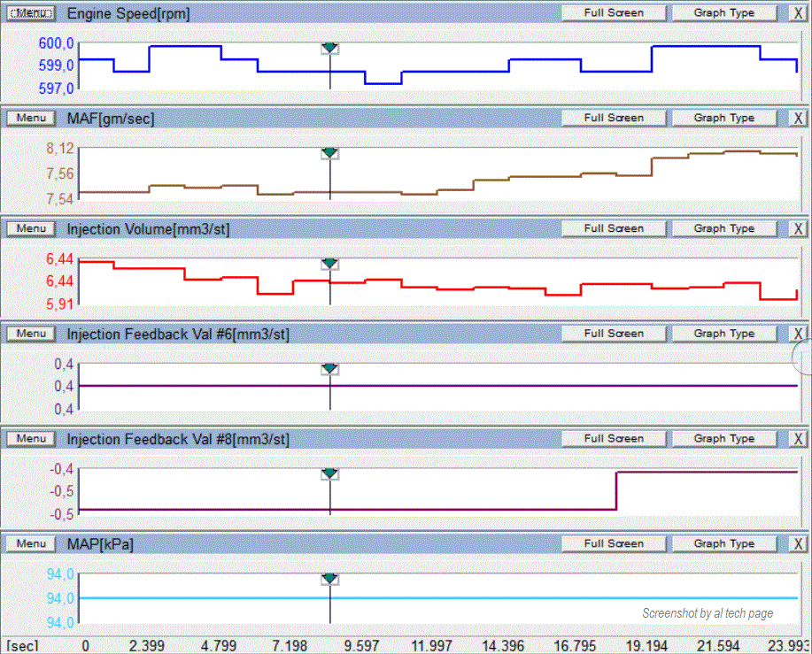Open Menu for MAF graph
Screen dimensions: 812x654
pyautogui.click(x=31, y=118)
